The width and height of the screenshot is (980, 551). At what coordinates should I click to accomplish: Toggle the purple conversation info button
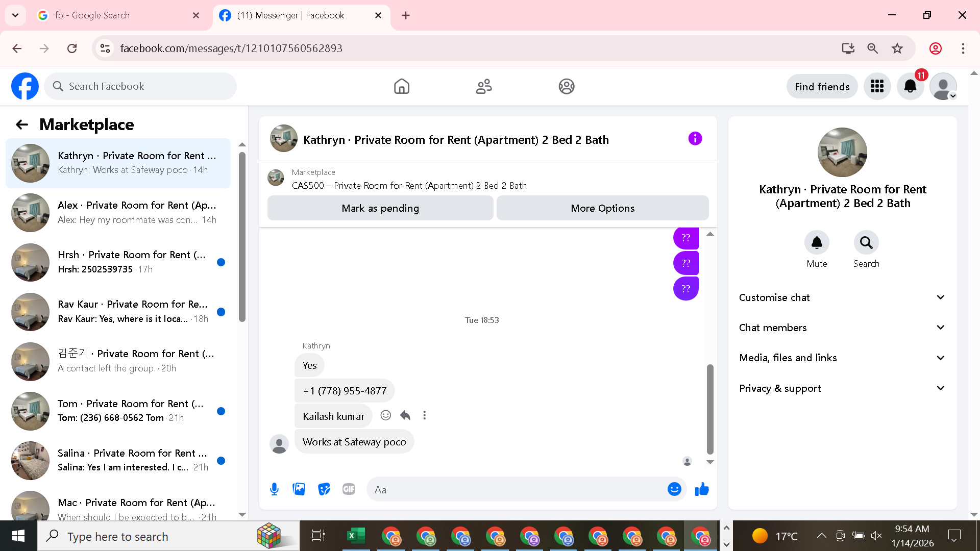click(695, 139)
